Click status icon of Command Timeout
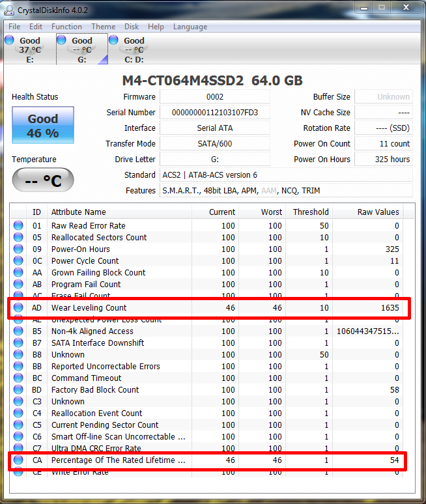This screenshot has height=504, width=426. [18, 378]
